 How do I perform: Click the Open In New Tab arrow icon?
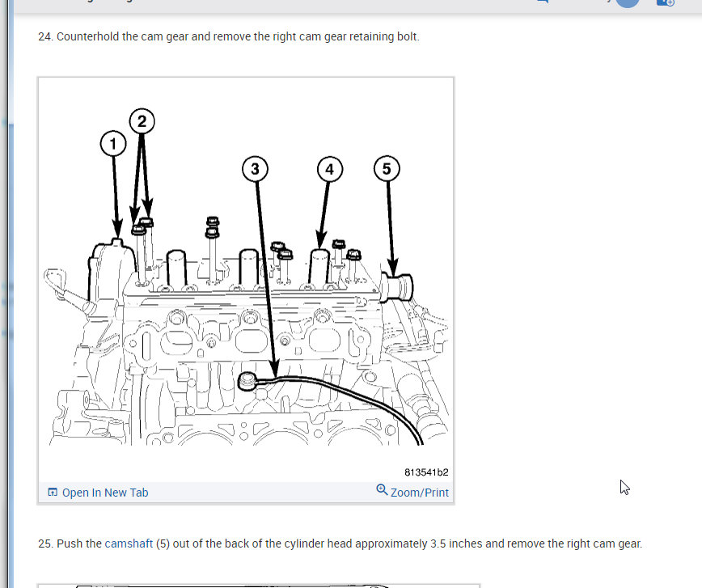pyautogui.click(x=53, y=493)
